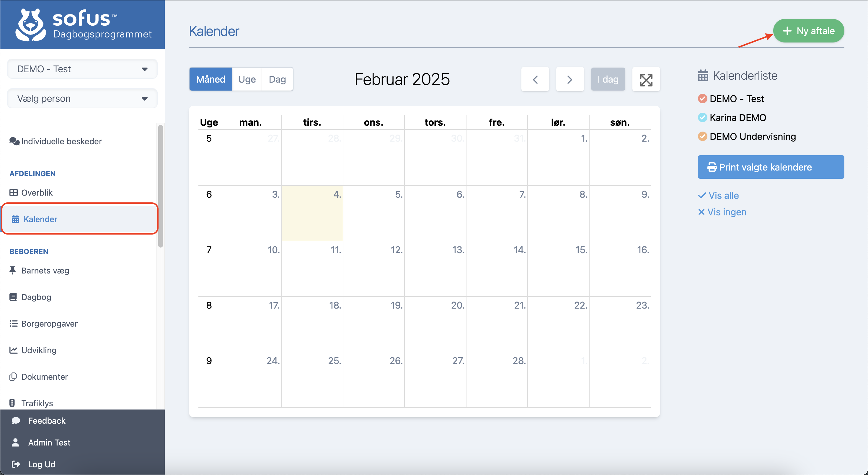Toggle DEMO Undervisning calendar visibility

click(x=702, y=136)
